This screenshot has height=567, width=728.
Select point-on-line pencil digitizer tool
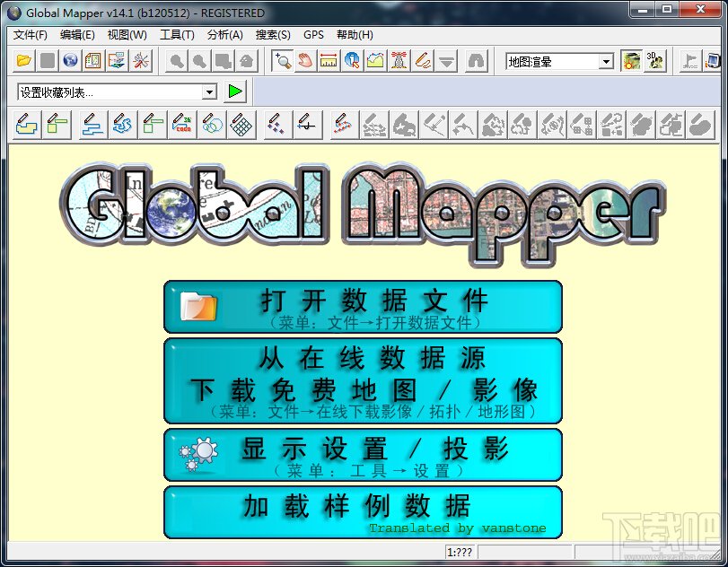click(307, 125)
